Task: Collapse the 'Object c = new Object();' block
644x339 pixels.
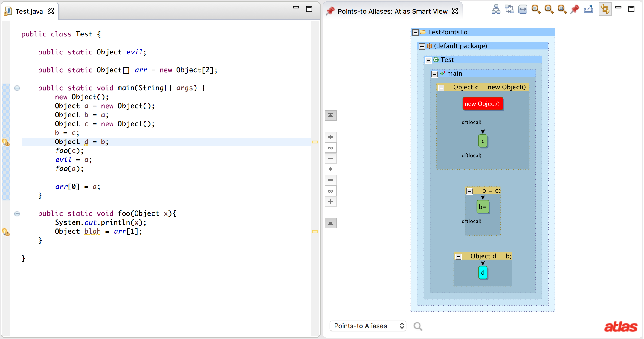Action: (x=441, y=88)
